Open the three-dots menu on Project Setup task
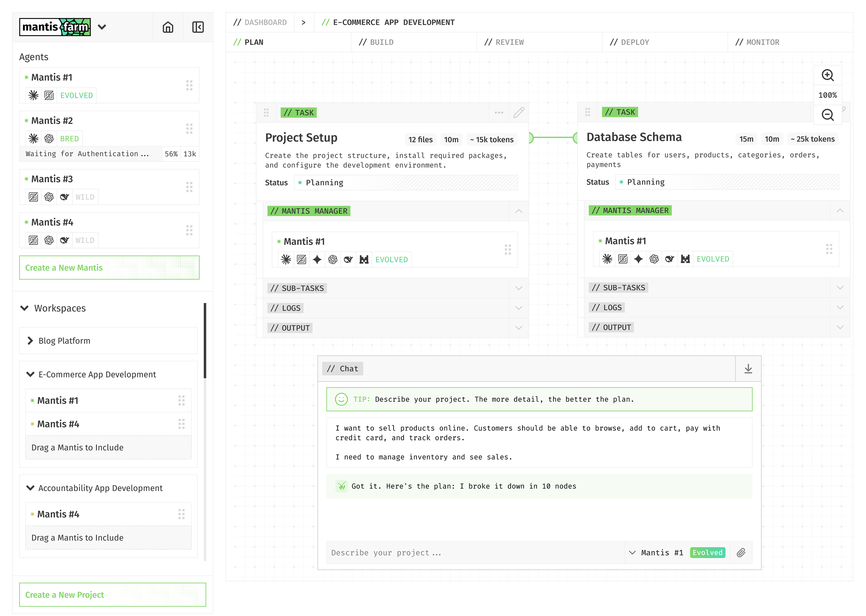 (x=499, y=112)
